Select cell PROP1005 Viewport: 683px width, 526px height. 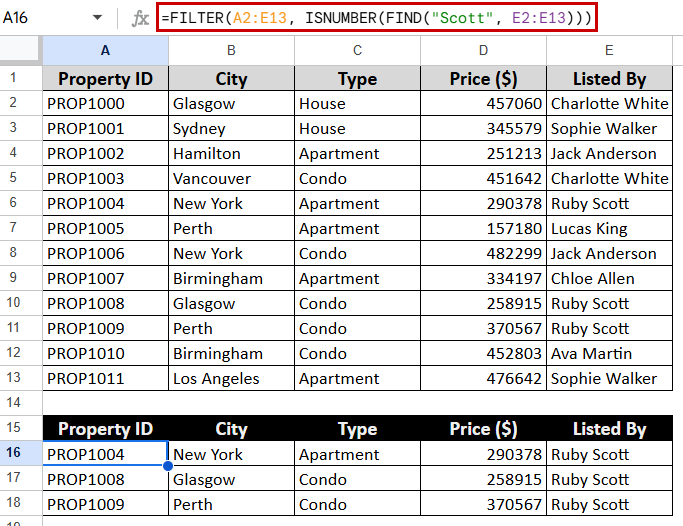[x=105, y=228]
